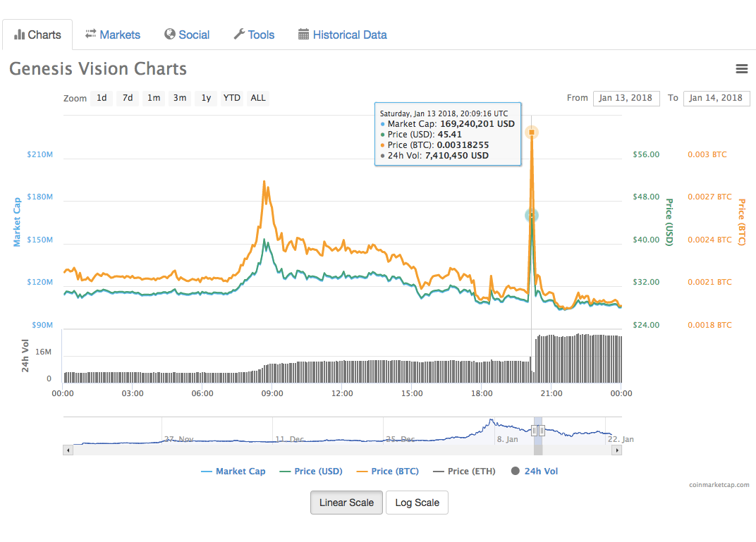Click the wrench icon beside Tools
Image resolution: width=756 pixels, height=542 pixels.
coord(239,34)
